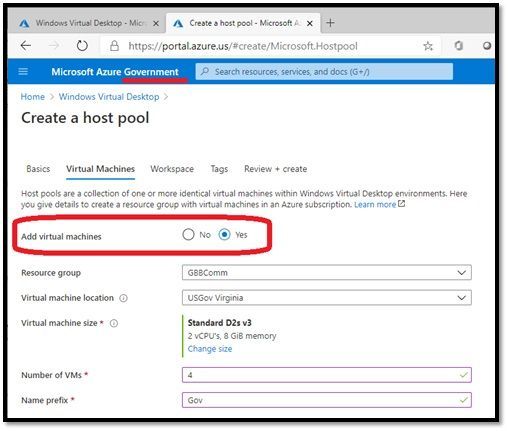
Task: Click the Number of VMs field
Action: [x=327, y=375]
